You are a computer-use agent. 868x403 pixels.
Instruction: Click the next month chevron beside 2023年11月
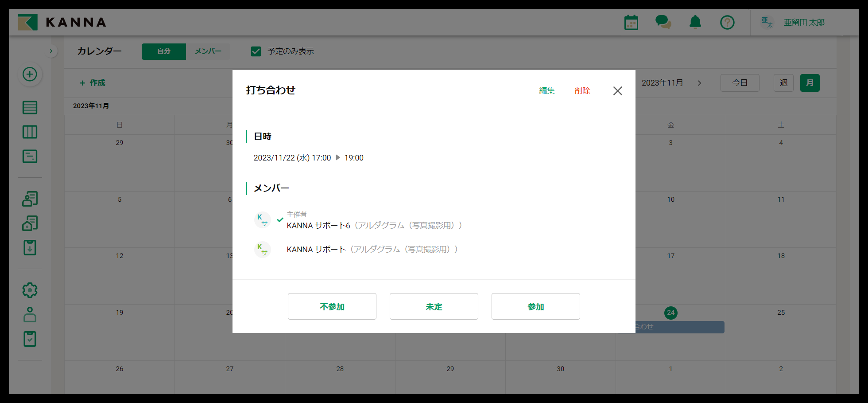(700, 83)
